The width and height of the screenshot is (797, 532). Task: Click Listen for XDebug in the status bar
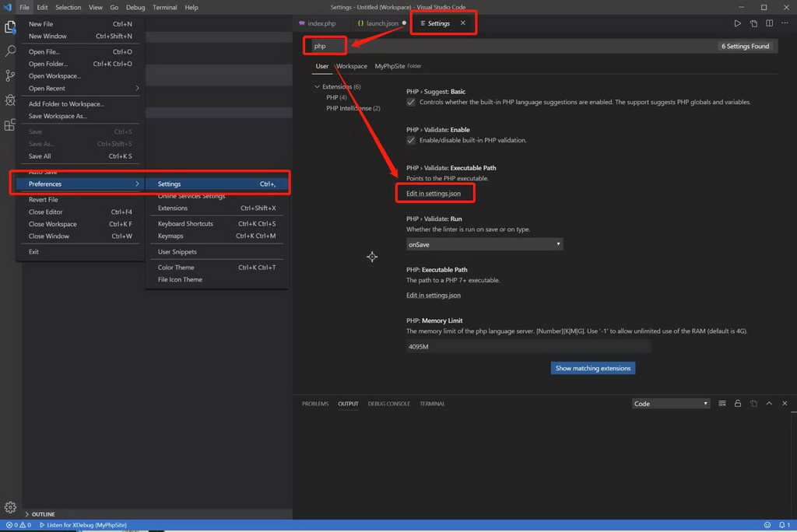point(83,525)
